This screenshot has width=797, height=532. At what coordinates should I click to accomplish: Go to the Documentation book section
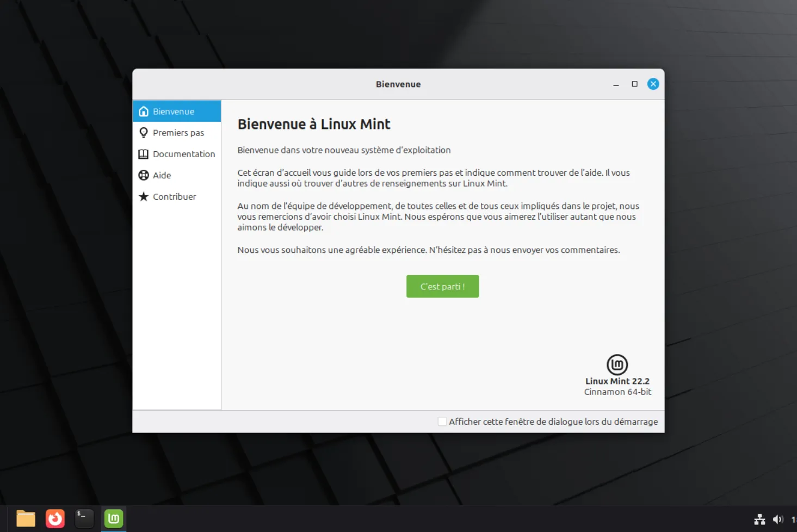pyautogui.click(x=183, y=154)
